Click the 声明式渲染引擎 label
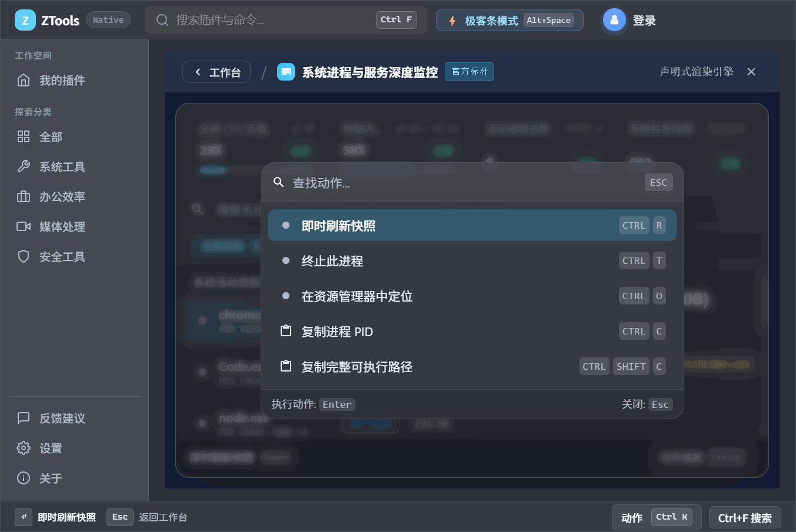Image resolution: width=796 pixels, height=532 pixels. coord(697,72)
